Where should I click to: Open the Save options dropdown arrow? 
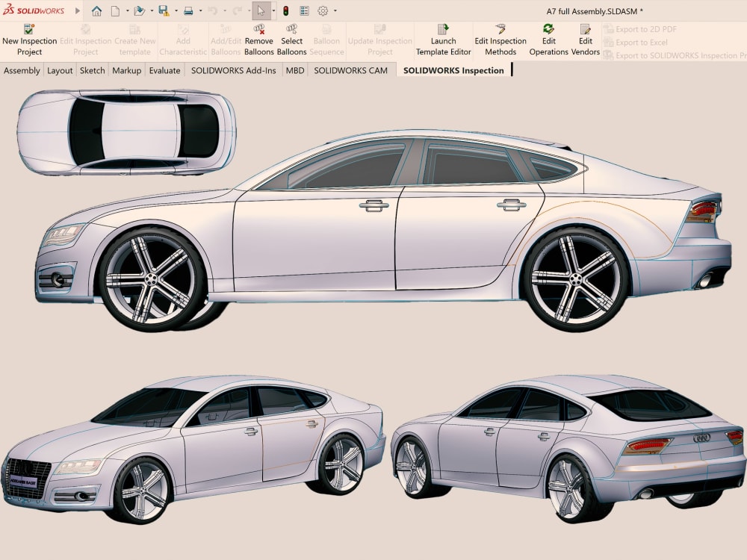[176, 10]
